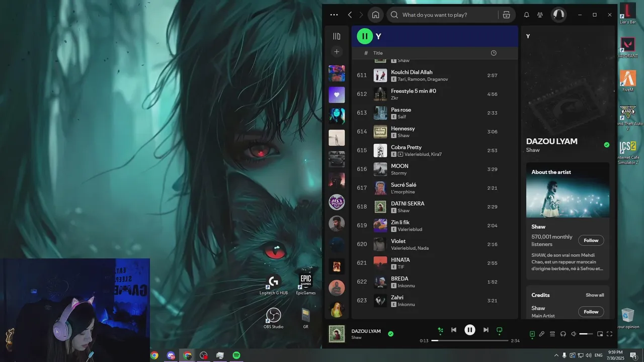Open the ENG language indicator in the tray

(x=598, y=355)
